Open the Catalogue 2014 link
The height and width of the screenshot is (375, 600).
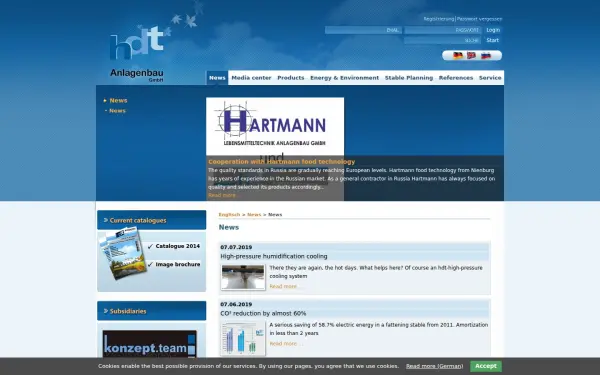(x=178, y=246)
